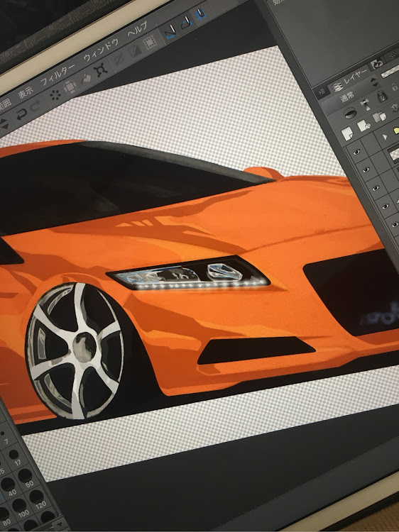Screen dimensions: 399x532
Task: Click the New raster layer icon
Action: 347,133
